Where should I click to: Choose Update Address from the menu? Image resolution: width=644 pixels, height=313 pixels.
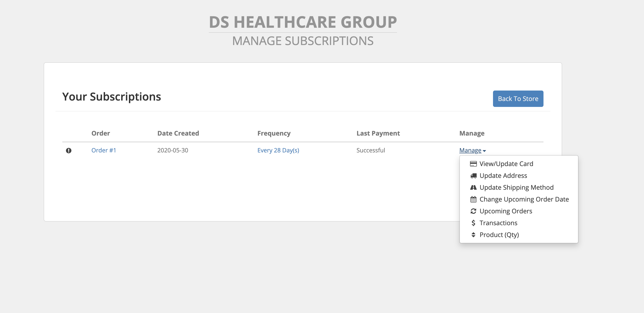click(x=503, y=176)
